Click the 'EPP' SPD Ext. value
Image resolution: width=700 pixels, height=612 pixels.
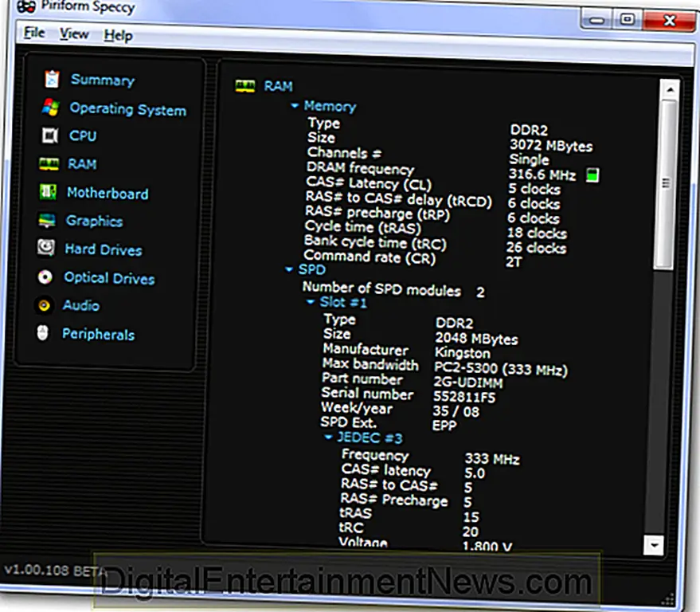click(x=444, y=425)
